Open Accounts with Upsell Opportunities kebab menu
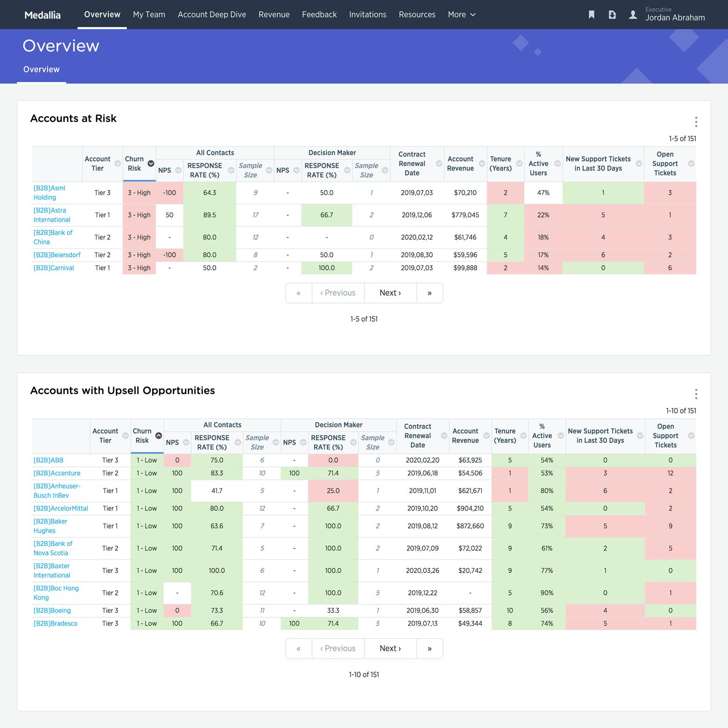 click(x=696, y=394)
